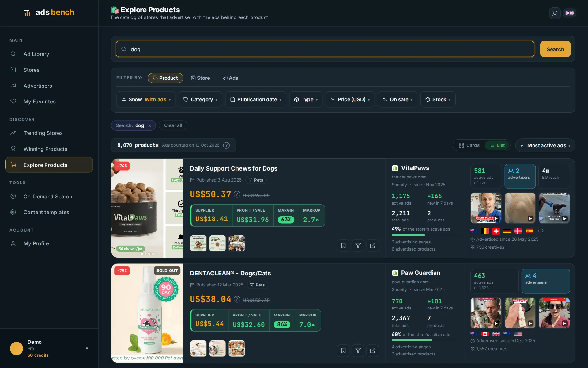Switch to List view

coord(497,145)
